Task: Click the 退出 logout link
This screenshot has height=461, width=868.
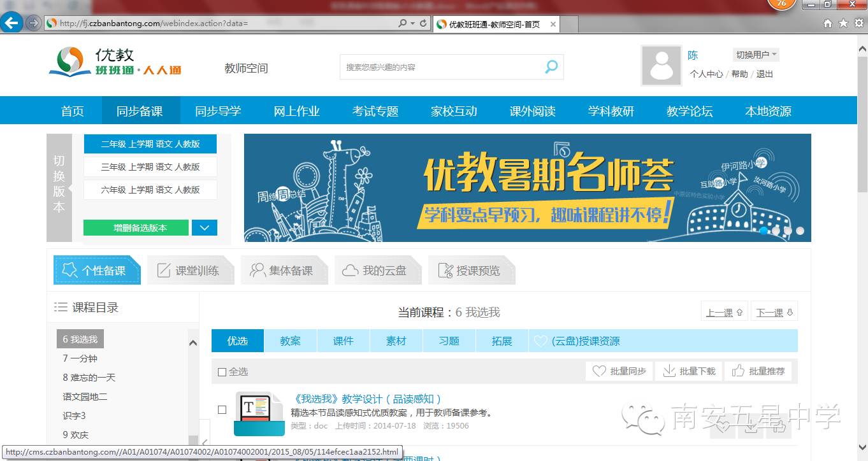Action: 765,74
